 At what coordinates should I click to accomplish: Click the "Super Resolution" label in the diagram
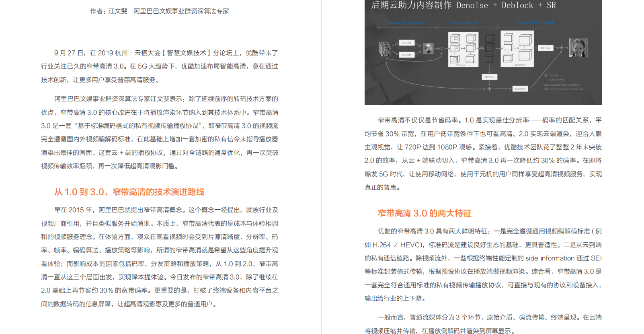tap(536, 23)
